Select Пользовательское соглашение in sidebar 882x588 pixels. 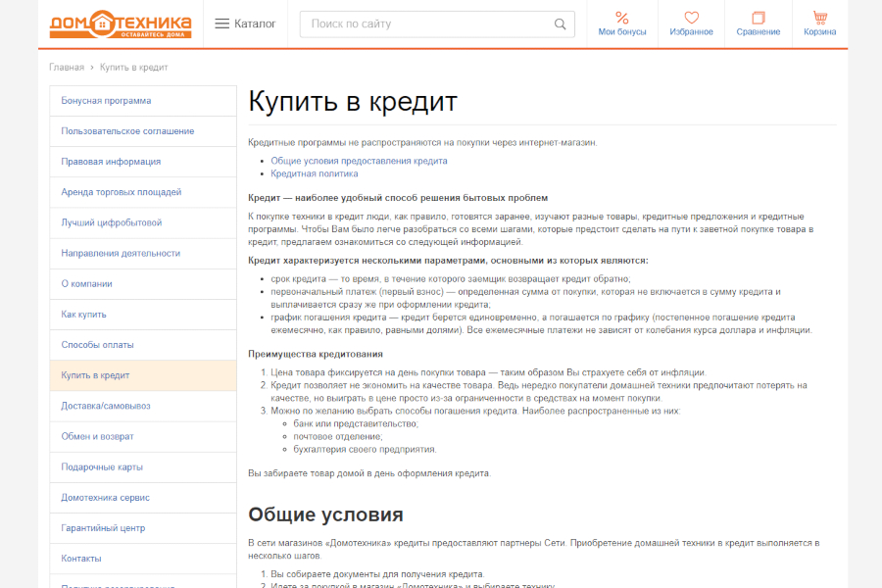127,131
